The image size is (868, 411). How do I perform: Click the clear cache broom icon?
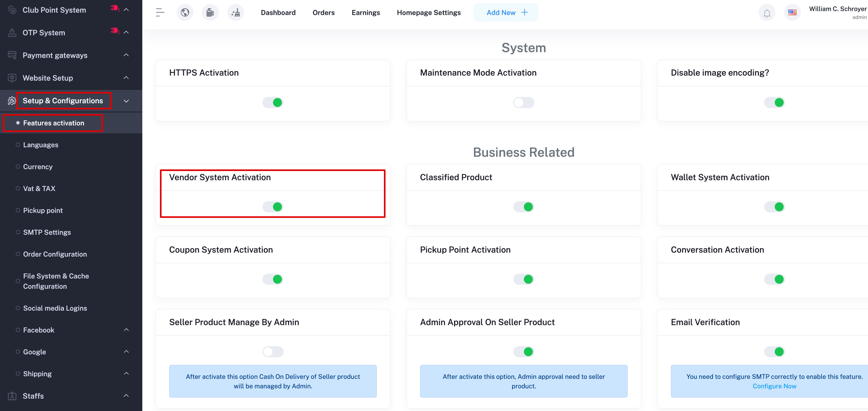click(x=236, y=13)
